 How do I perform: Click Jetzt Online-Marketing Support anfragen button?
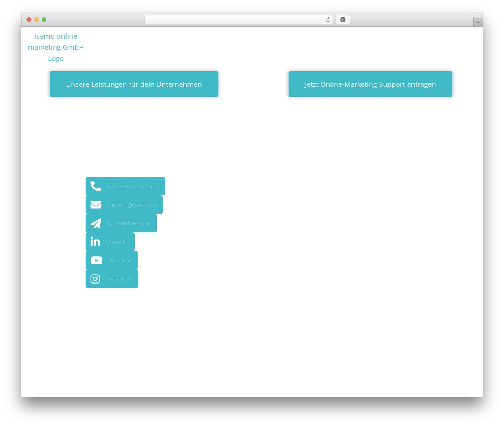tap(370, 84)
